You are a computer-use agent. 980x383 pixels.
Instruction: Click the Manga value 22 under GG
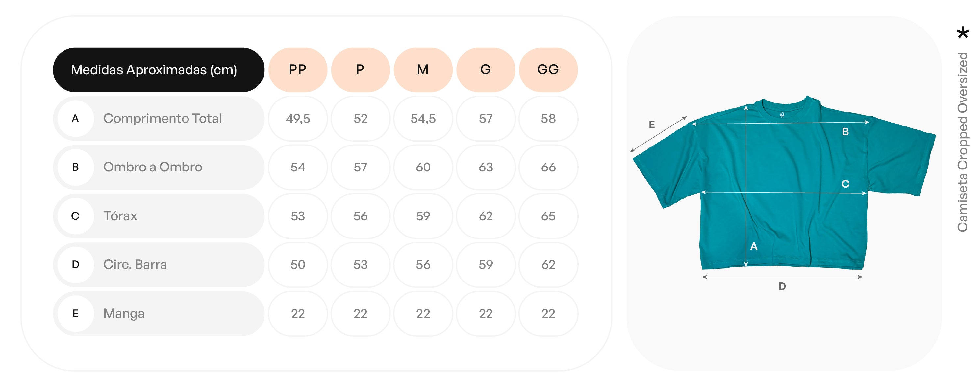[548, 313]
